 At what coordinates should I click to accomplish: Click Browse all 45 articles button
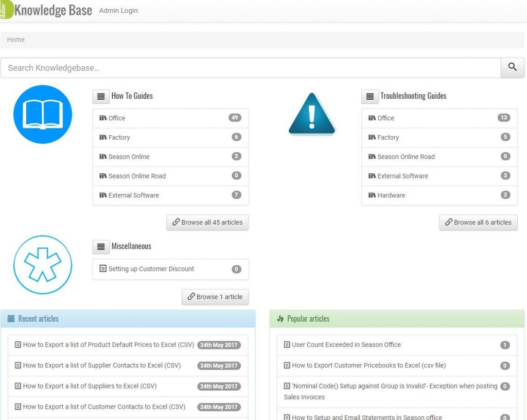[207, 222]
